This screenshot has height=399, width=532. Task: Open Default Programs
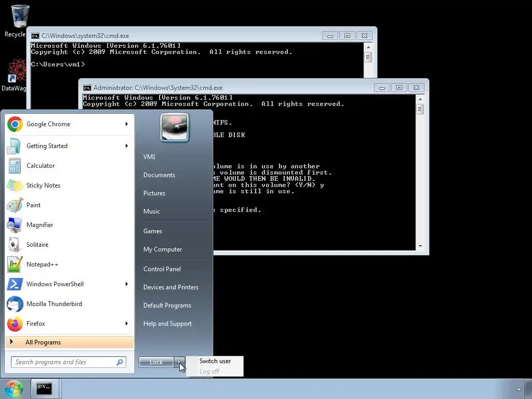coord(167,305)
